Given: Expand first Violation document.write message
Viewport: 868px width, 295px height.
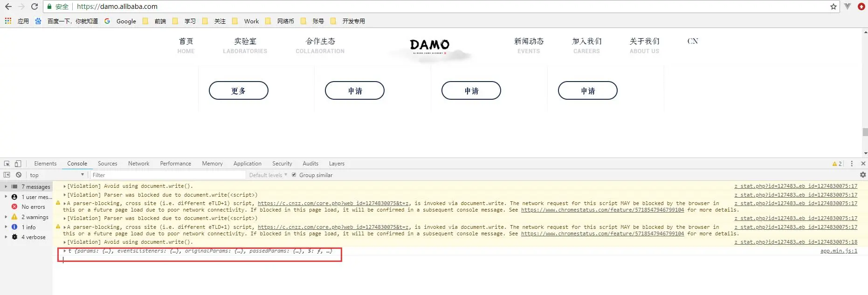Looking at the screenshot, I should [x=65, y=186].
